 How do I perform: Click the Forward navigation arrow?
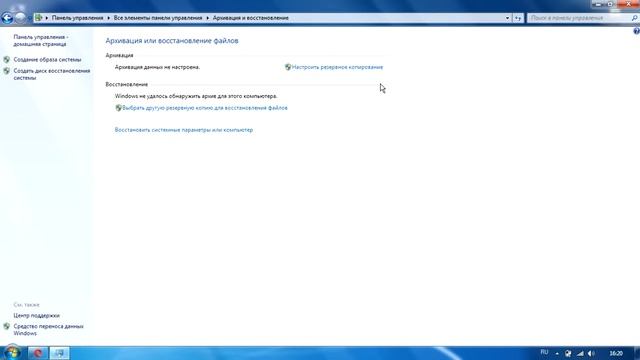coord(20,18)
